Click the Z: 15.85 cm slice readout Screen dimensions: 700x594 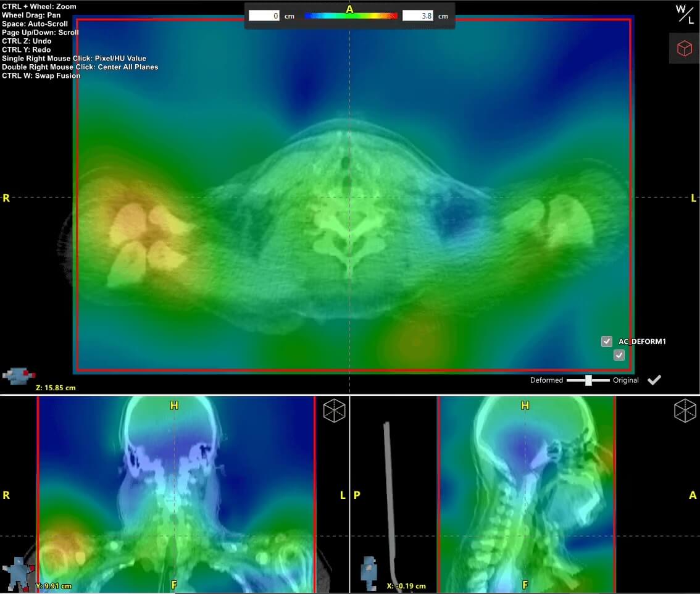pyautogui.click(x=56, y=388)
